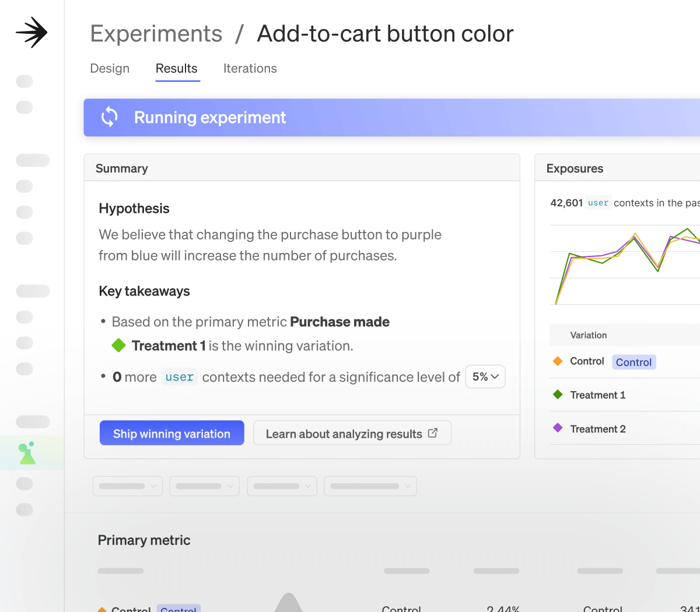Switch to the Iterations tab
The height and width of the screenshot is (612, 700).
tap(250, 69)
